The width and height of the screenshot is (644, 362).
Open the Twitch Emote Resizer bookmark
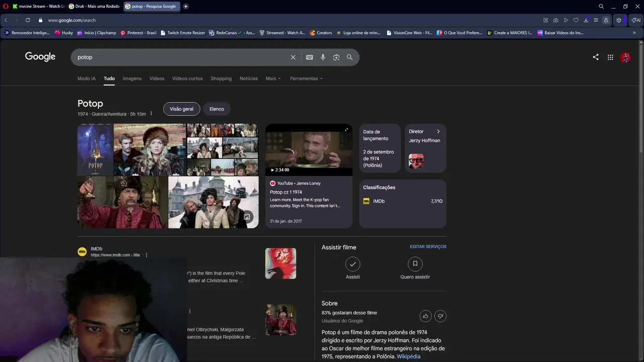pyautogui.click(x=183, y=33)
